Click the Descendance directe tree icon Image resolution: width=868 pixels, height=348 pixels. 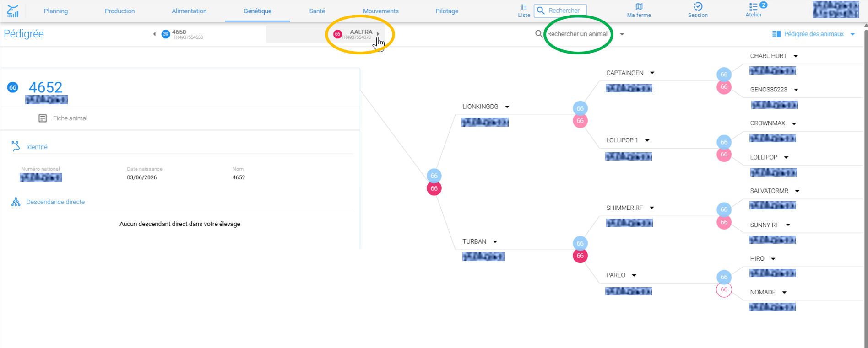[16, 202]
